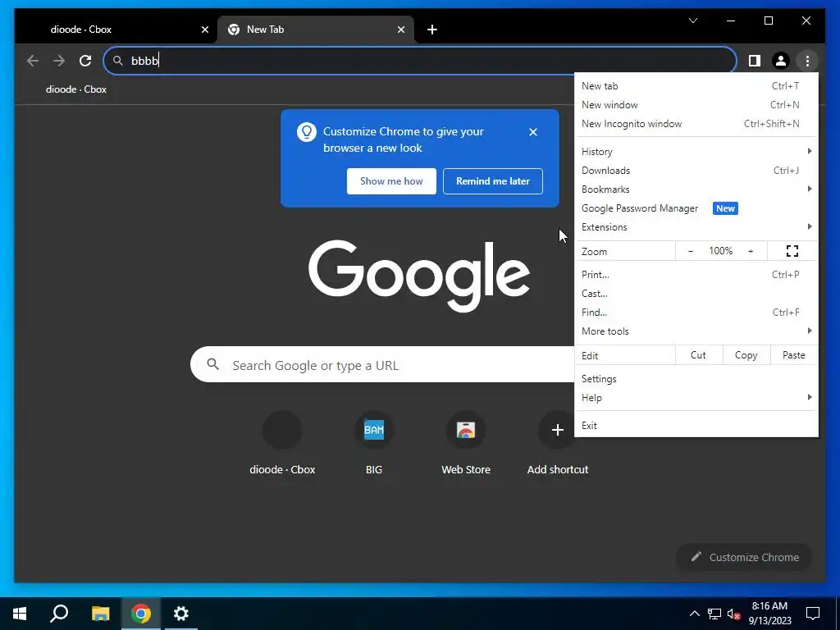
Task: Decrease zoom with minus button
Action: pyautogui.click(x=691, y=251)
